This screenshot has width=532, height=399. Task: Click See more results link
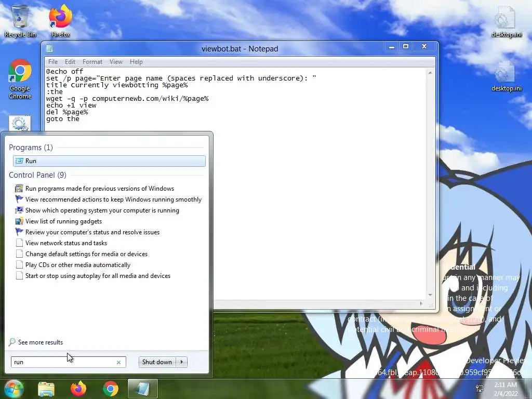41,342
